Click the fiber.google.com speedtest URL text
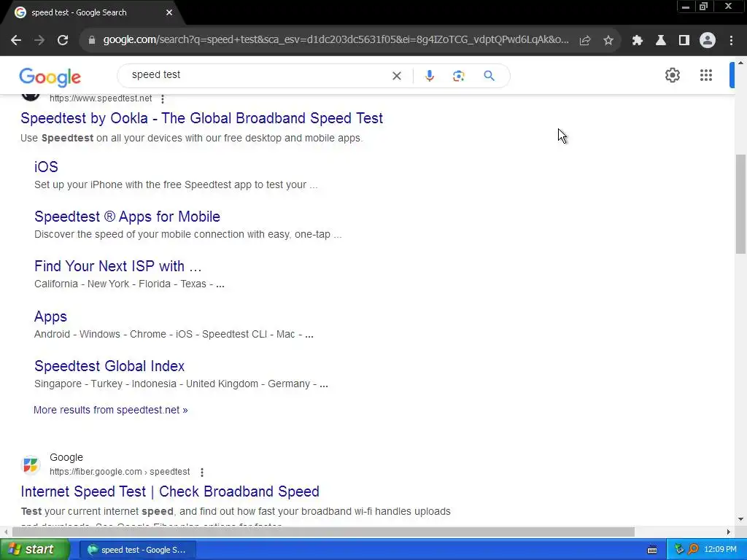 coord(120,472)
